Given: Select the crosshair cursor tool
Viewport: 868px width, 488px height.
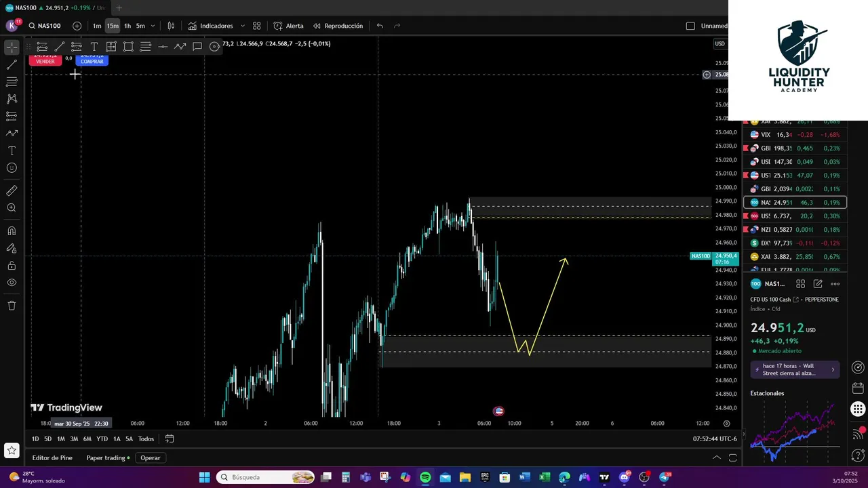Looking at the screenshot, I should click(x=12, y=47).
